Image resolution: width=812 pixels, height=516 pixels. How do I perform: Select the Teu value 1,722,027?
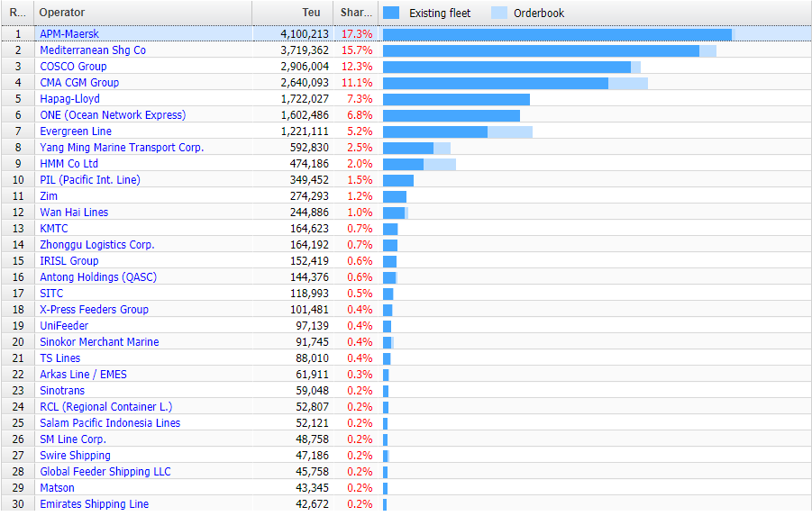305,99
